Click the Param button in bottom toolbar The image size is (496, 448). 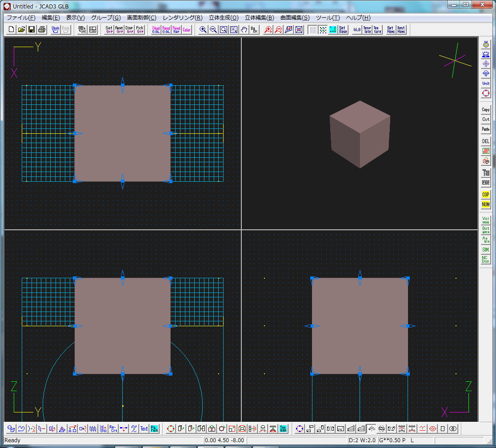[x=154, y=429]
